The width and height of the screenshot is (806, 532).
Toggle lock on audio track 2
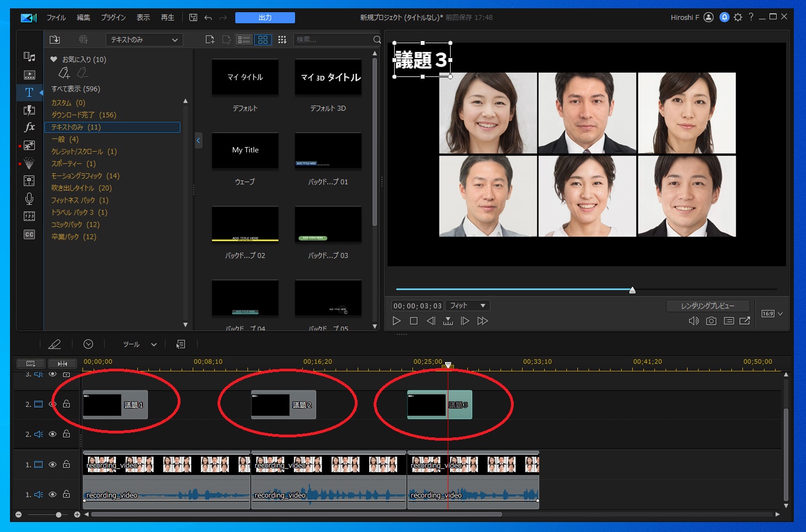click(x=66, y=434)
